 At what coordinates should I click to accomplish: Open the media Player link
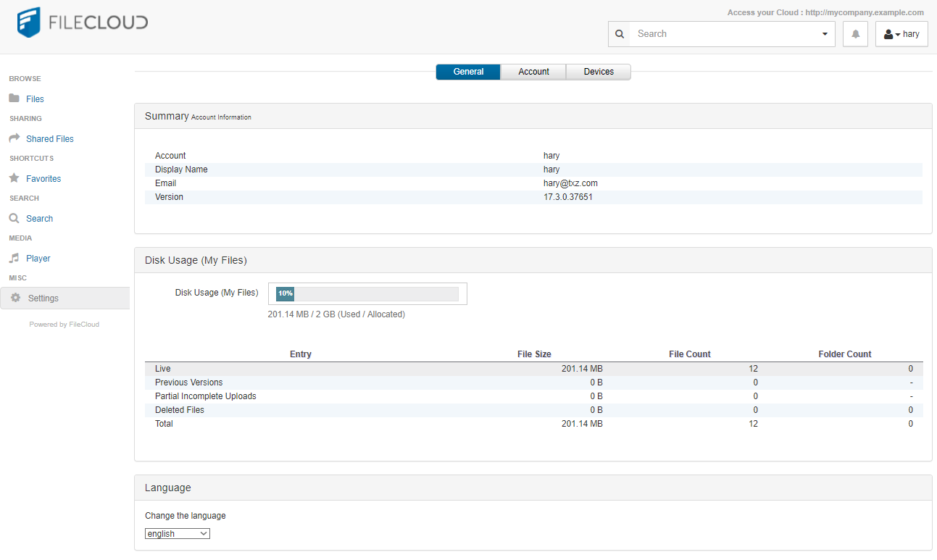click(x=38, y=259)
